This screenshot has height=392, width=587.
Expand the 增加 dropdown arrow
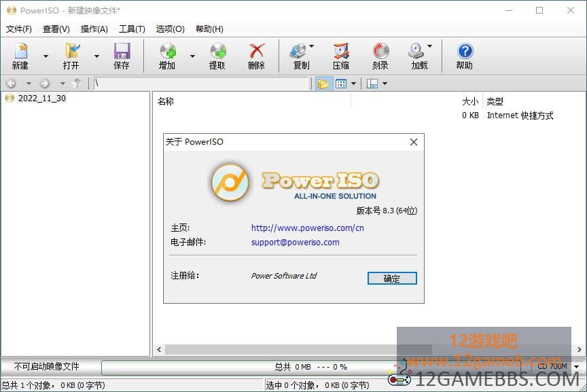(192, 56)
